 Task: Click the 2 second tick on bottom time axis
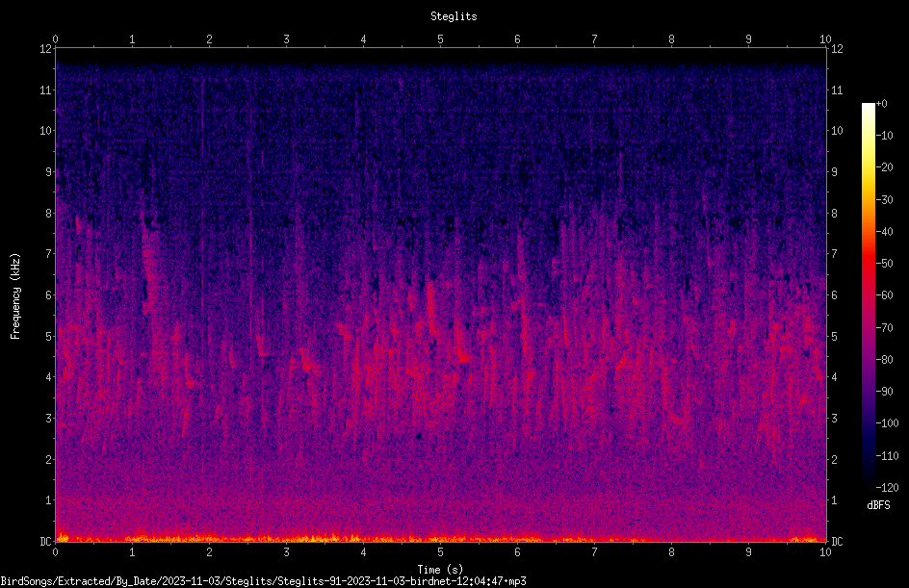pyautogui.click(x=209, y=552)
